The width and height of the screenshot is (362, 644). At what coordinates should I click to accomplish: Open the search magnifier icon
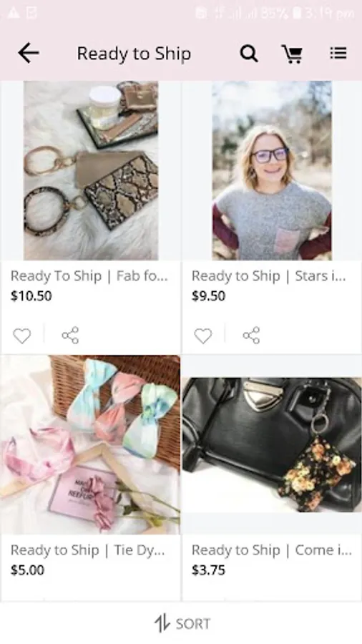coord(249,54)
